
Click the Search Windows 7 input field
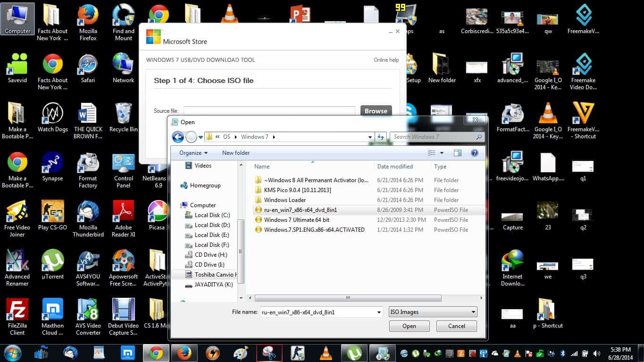433,137
